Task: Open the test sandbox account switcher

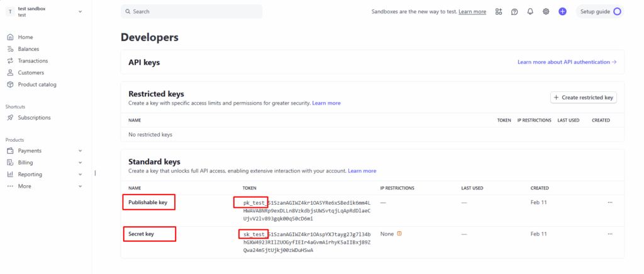Action: pos(44,11)
